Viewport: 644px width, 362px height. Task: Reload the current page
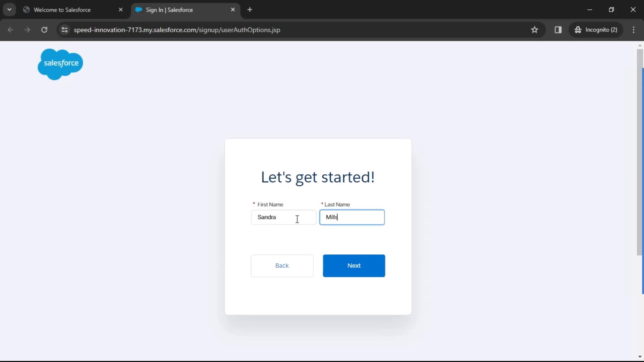coord(44,30)
